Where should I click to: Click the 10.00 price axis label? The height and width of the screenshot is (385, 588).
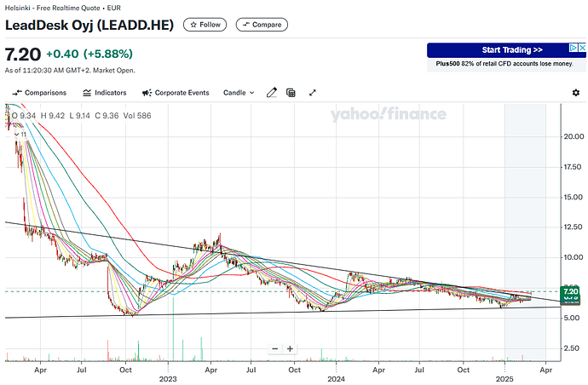pyautogui.click(x=574, y=257)
